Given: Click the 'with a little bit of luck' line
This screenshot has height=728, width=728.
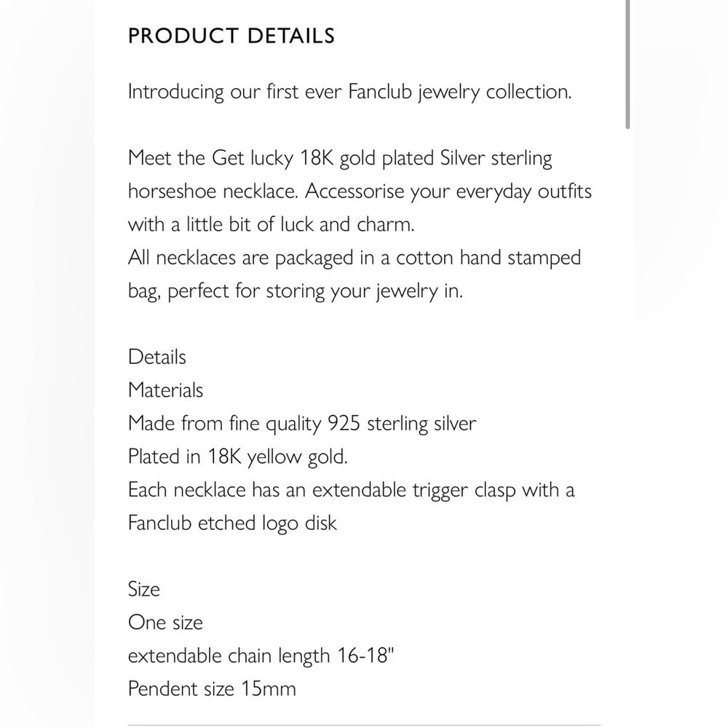Looking at the screenshot, I should tap(271, 225).
